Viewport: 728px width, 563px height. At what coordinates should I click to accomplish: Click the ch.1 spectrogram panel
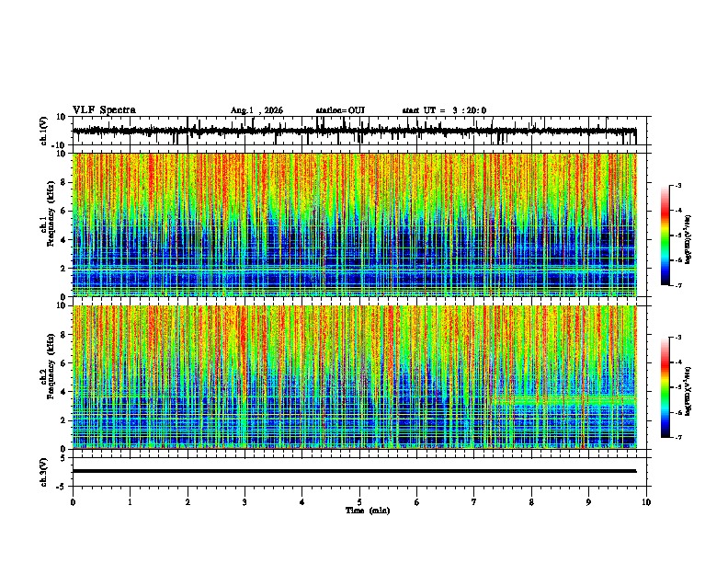point(355,224)
